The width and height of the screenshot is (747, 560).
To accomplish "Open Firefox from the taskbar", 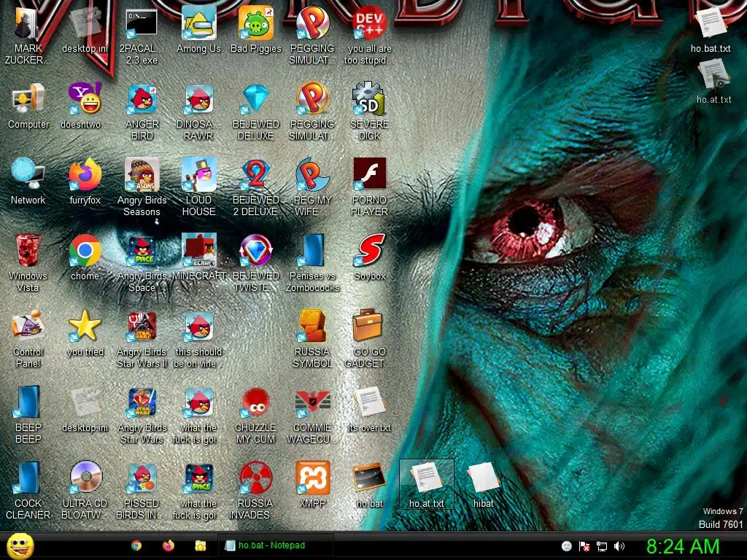I will 169,545.
